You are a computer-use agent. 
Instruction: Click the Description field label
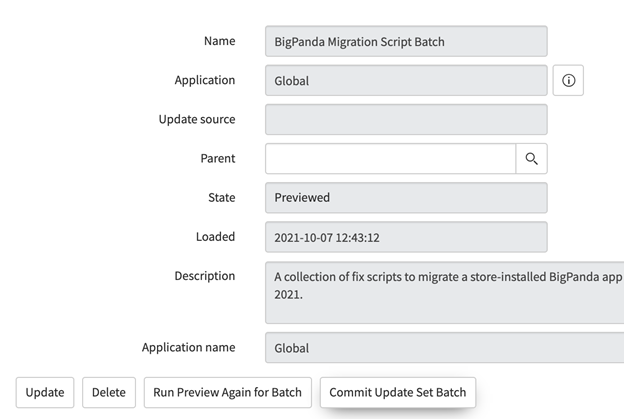205,275
